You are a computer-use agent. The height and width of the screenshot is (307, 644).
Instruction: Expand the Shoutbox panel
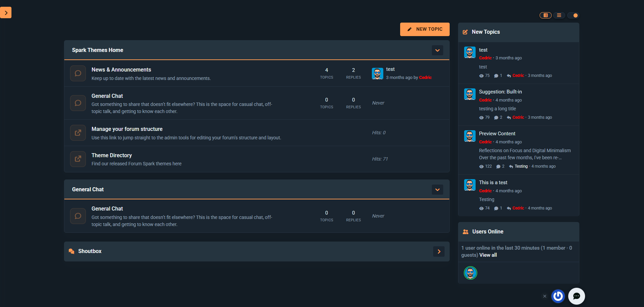439,251
